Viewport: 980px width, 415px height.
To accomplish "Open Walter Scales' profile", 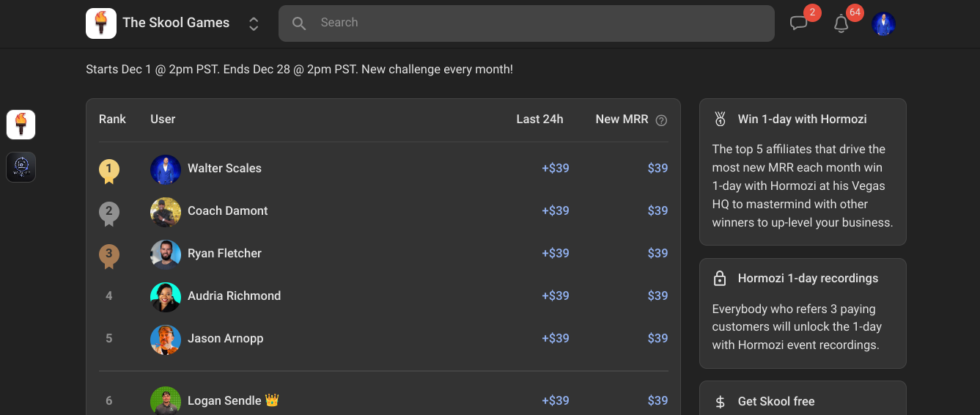I will click(x=224, y=168).
